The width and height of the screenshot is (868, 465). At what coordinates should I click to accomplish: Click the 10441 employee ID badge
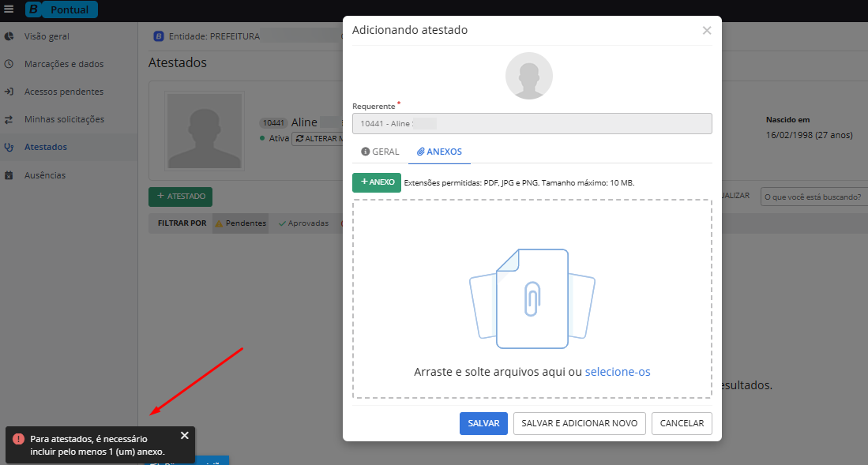(273, 123)
